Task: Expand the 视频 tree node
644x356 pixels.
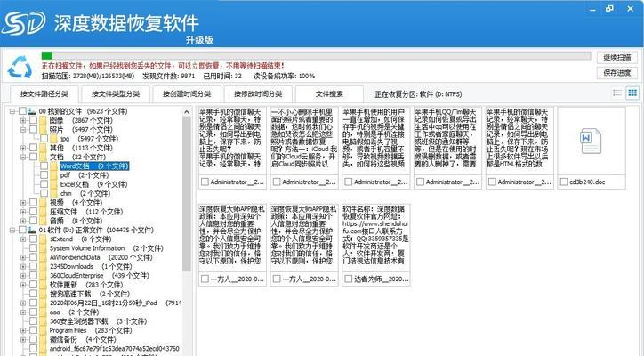Action: click(23, 202)
